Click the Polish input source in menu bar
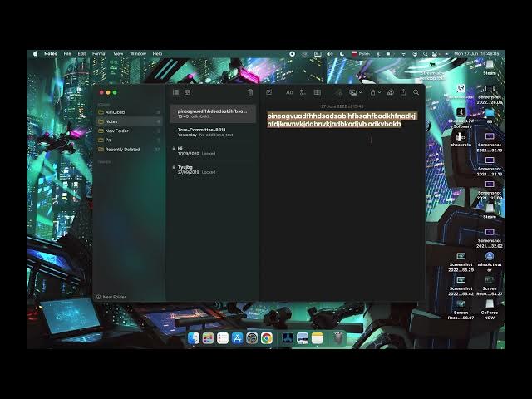 click(x=361, y=53)
